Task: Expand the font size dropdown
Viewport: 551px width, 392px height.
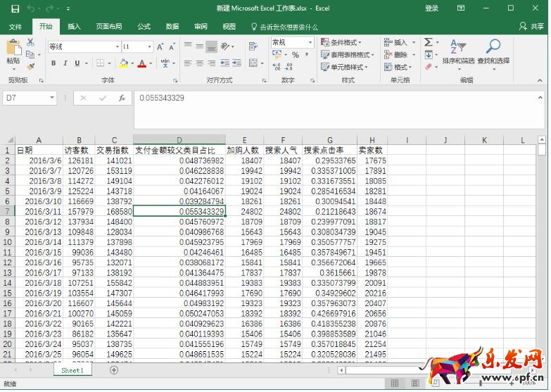Action: point(150,46)
